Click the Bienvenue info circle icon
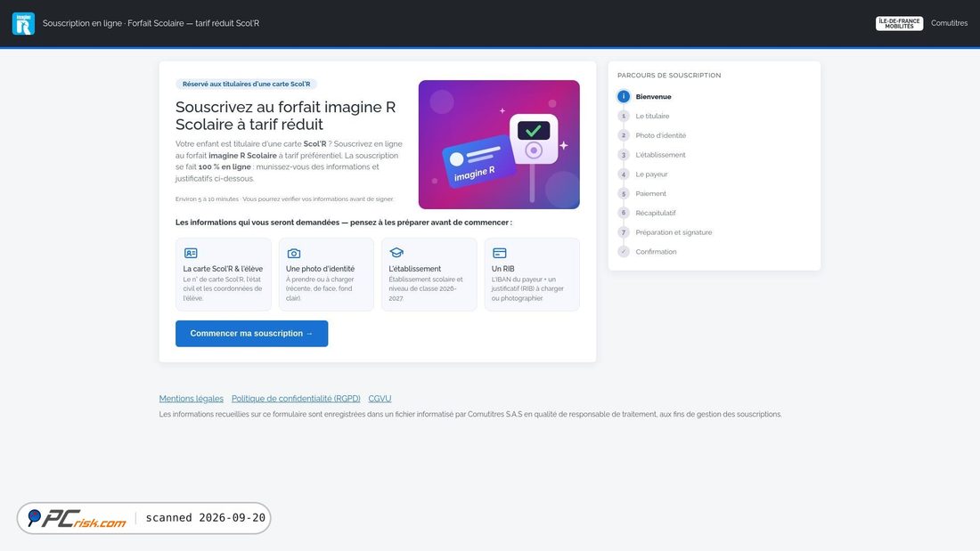980x551 pixels. [x=623, y=97]
